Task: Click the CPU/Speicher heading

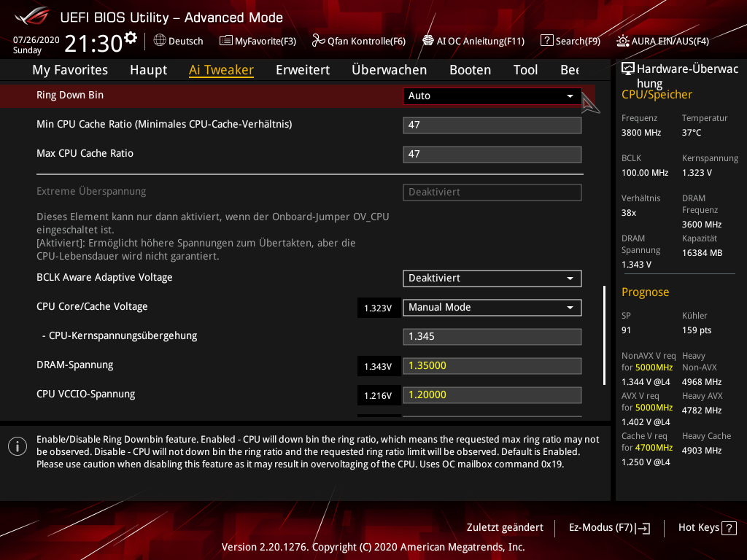Action: 657,95
